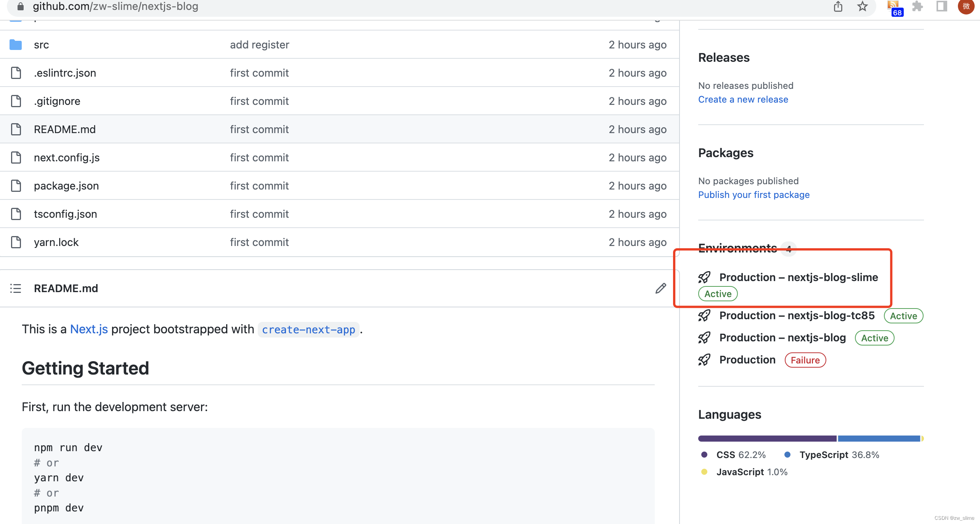This screenshot has height=524, width=980.
Task: Click Active badge of nextjs-blog-tc85
Action: (903, 316)
